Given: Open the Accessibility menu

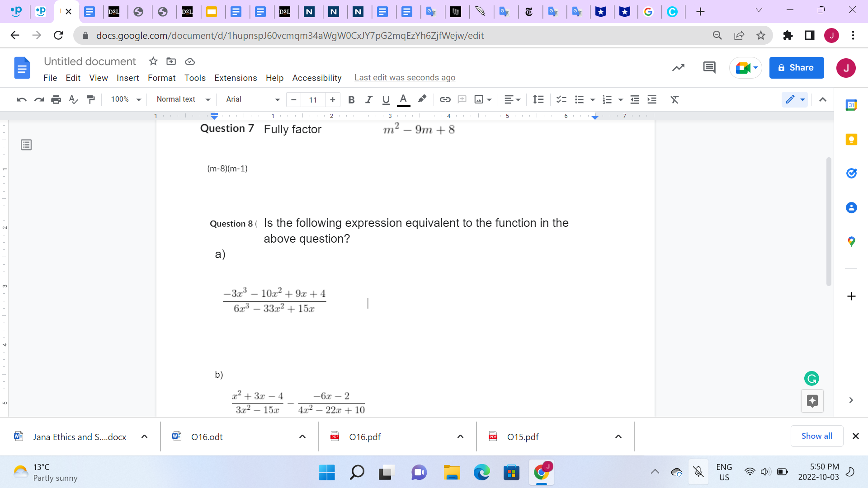Looking at the screenshot, I should (x=316, y=78).
